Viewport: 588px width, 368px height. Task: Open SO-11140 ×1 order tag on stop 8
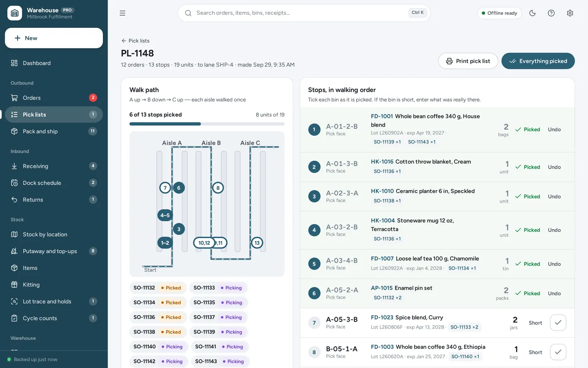(x=465, y=357)
